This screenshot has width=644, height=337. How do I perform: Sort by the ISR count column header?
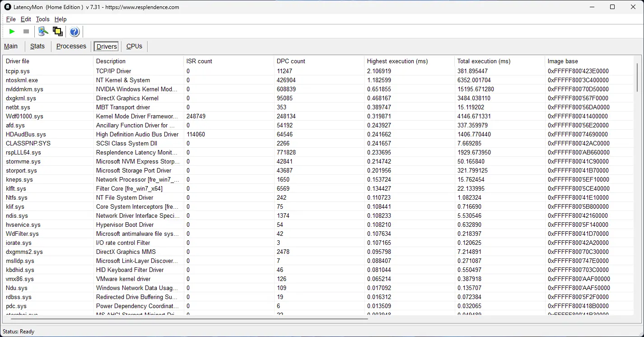[229, 61]
